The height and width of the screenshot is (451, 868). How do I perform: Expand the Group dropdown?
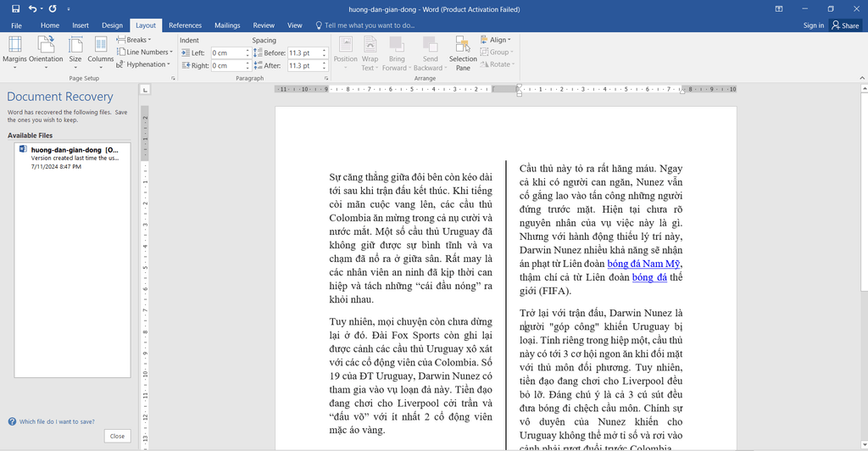click(497, 52)
